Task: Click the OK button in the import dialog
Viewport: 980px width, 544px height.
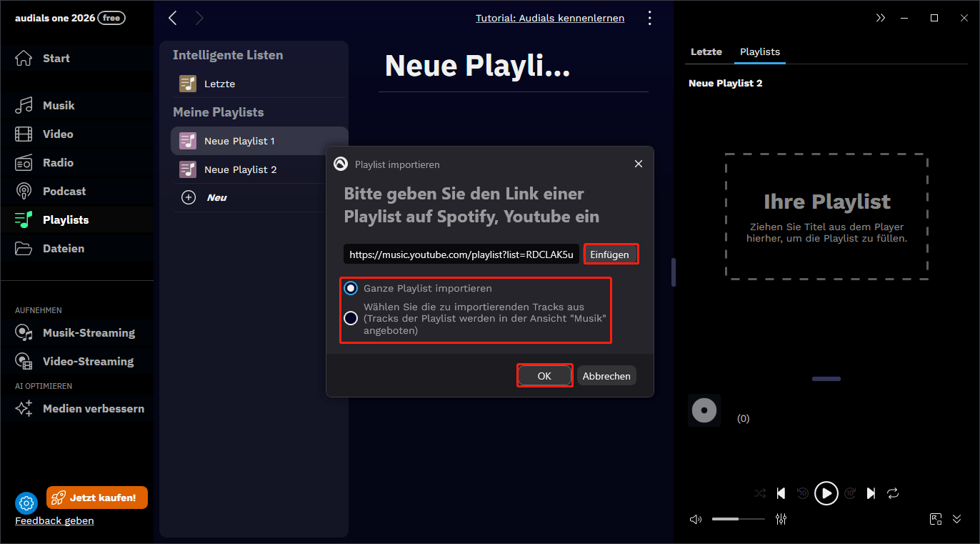Action: [x=544, y=375]
